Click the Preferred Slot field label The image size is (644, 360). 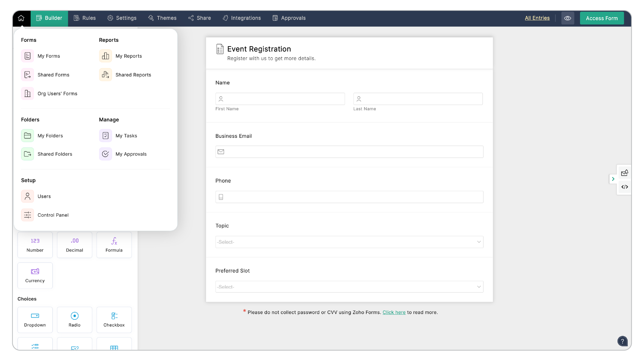tap(232, 271)
